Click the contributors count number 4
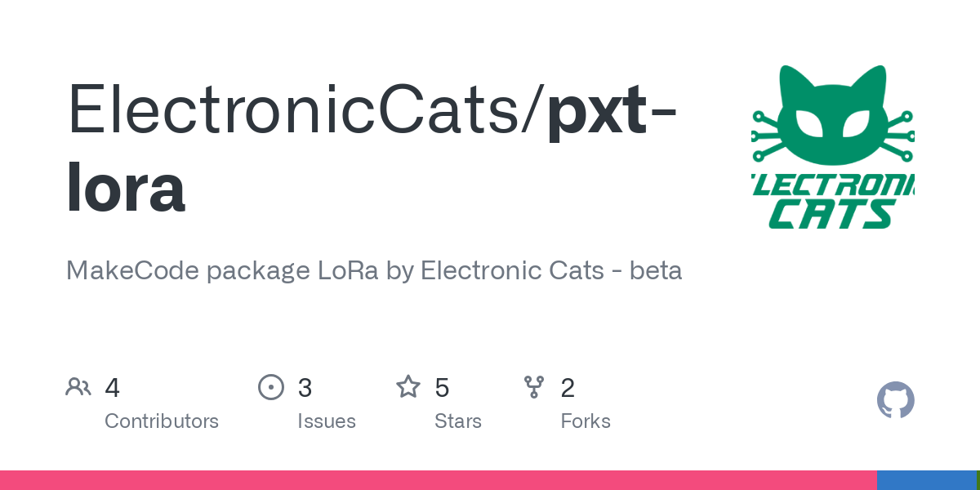980x490 pixels. pyautogui.click(x=113, y=388)
